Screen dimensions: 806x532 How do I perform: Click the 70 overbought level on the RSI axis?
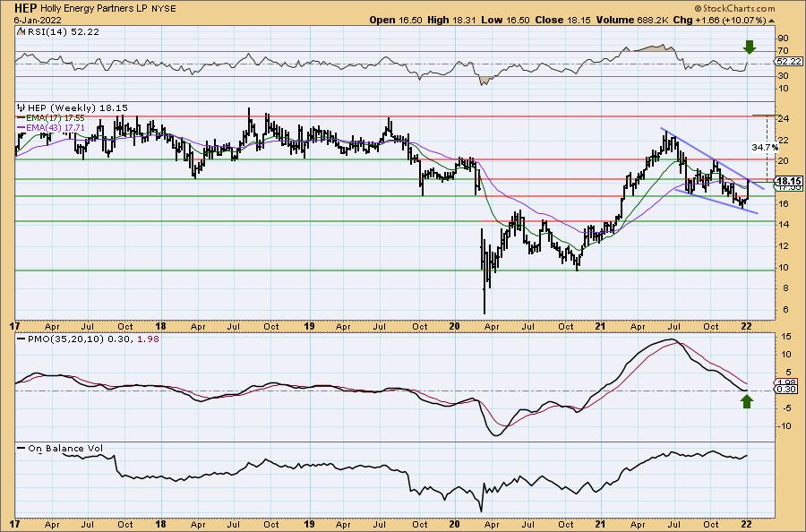pos(784,51)
